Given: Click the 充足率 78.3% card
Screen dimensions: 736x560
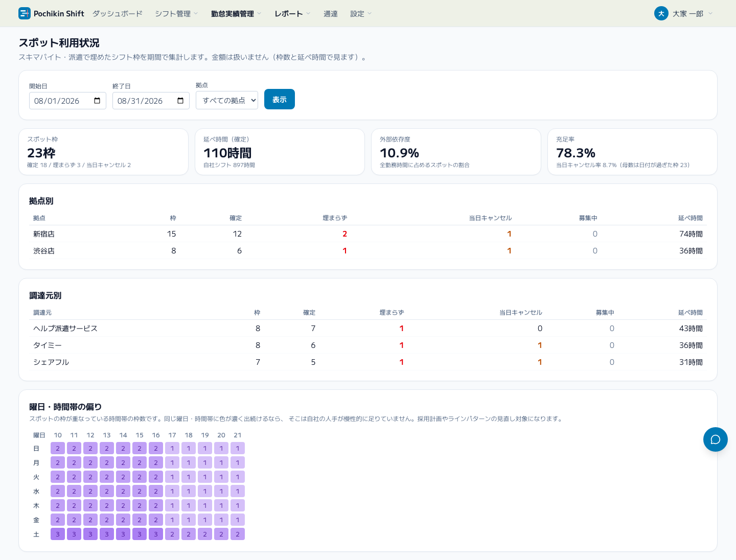Looking at the screenshot, I should [632, 152].
